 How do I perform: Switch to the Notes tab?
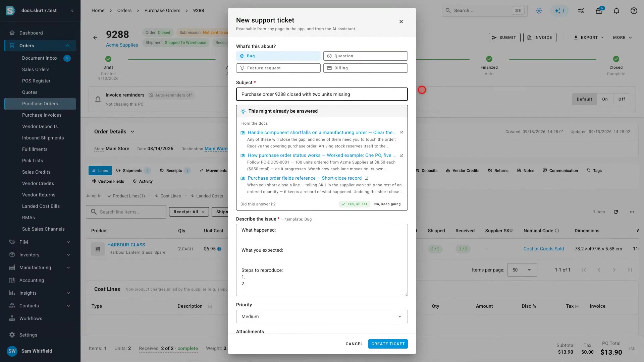(526, 171)
